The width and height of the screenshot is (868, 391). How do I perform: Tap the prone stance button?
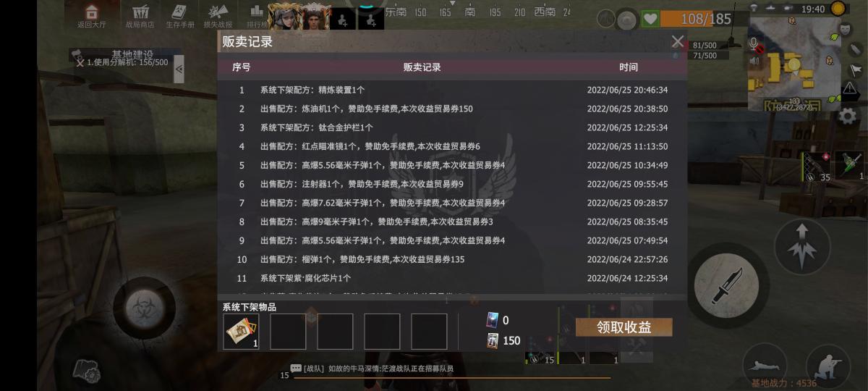point(765,365)
